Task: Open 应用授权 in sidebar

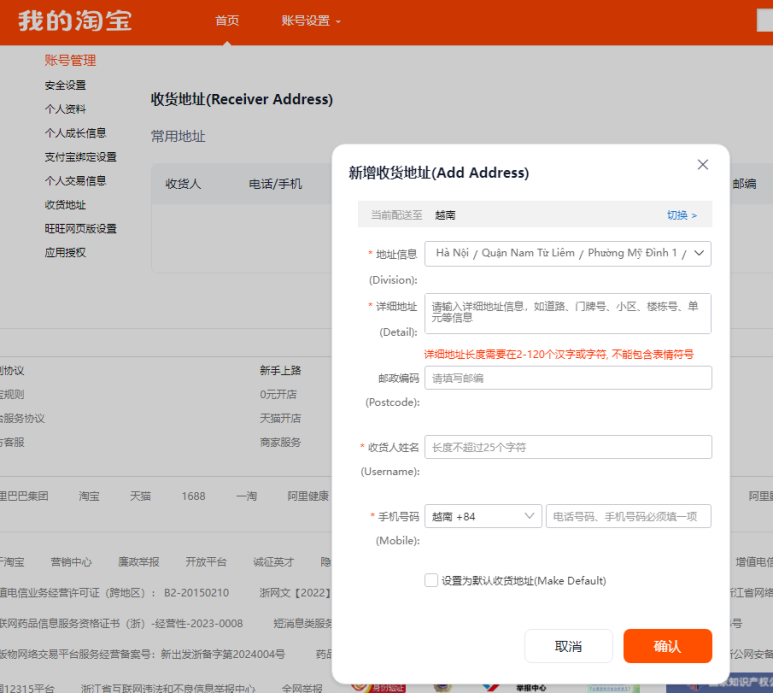Action: [65, 253]
